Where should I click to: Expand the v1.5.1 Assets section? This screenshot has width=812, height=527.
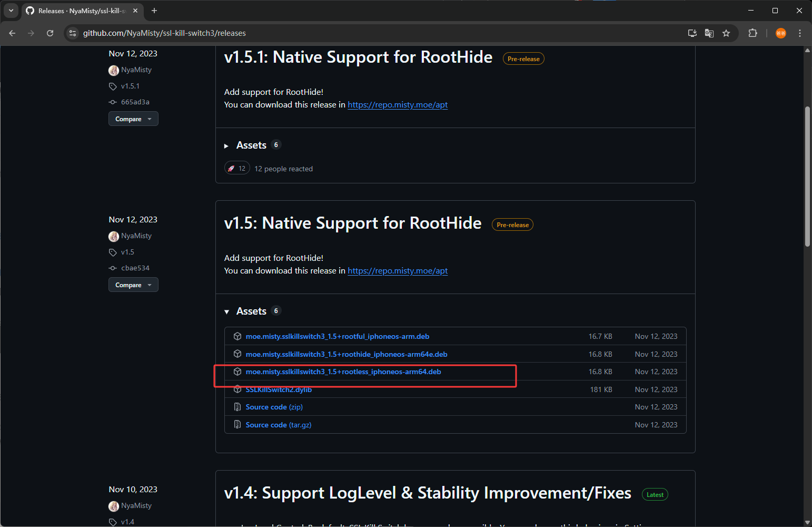pyautogui.click(x=252, y=145)
